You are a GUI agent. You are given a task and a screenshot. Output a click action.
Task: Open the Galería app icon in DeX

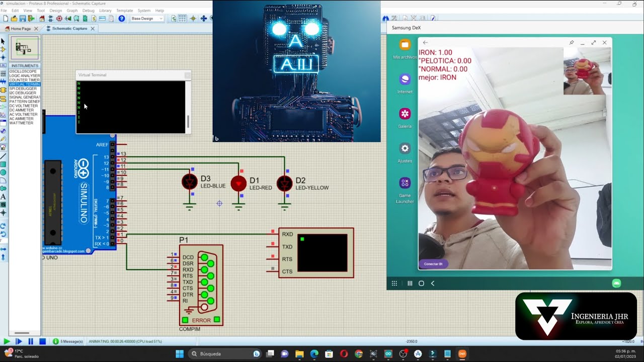point(405,114)
